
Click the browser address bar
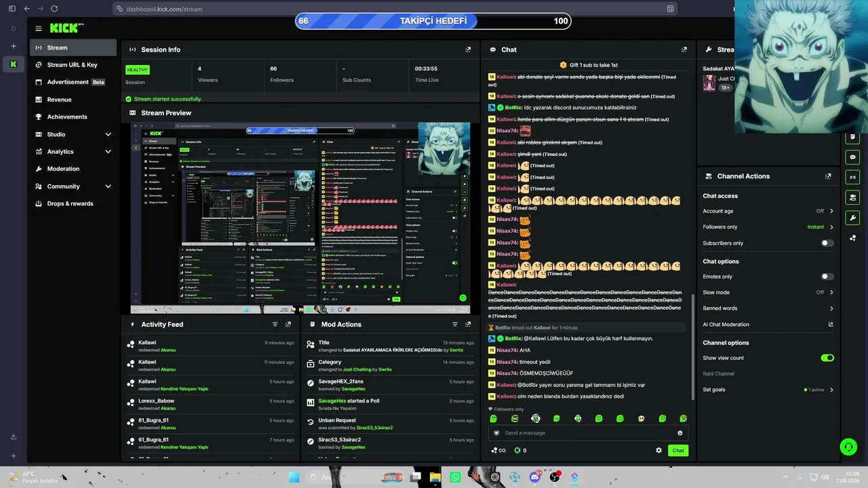click(x=396, y=9)
